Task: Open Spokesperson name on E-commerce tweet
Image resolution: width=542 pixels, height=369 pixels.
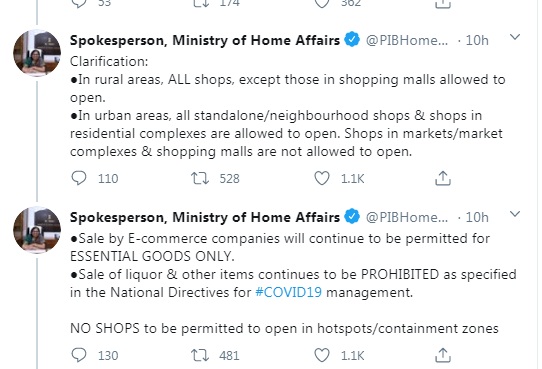Action: tap(205, 218)
